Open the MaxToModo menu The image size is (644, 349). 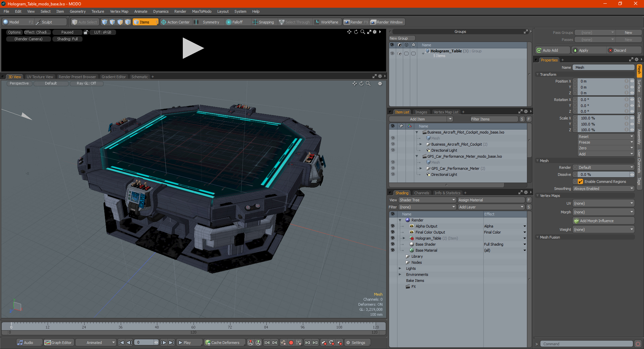202,11
